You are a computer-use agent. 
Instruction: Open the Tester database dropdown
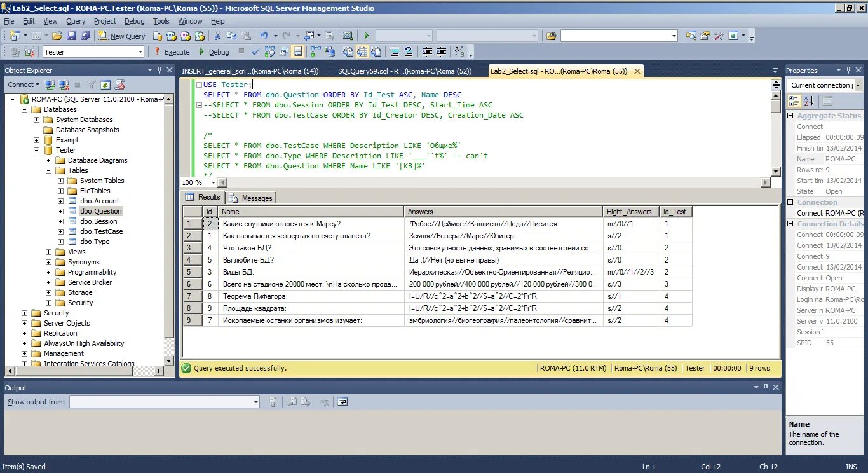[140, 52]
